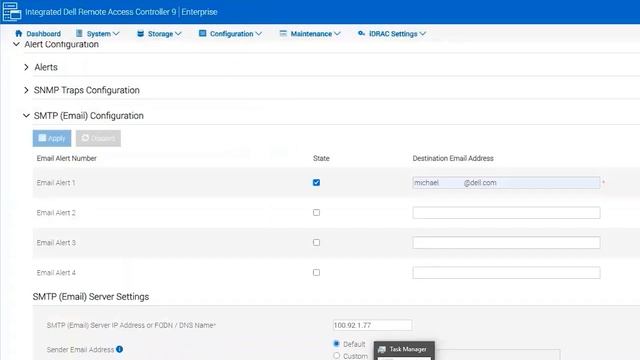
Task: Select the Custom sender email radio button
Action: pyautogui.click(x=336, y=356)
